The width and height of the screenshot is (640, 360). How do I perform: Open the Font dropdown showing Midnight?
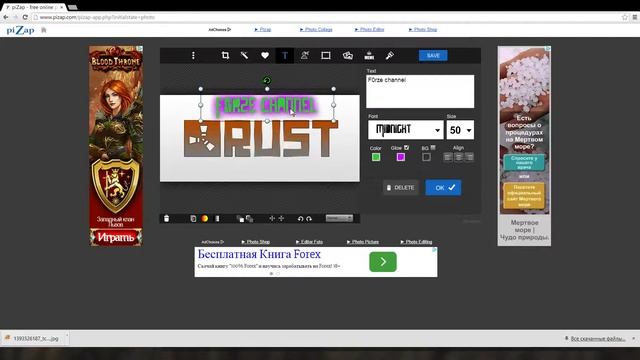point(406,130)
